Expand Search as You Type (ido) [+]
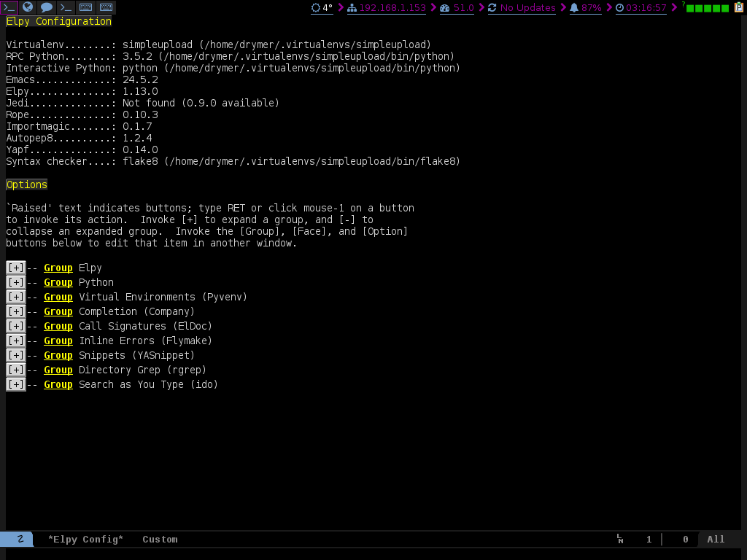The width and height of the screenshot is (747, 560). point(16,384)
